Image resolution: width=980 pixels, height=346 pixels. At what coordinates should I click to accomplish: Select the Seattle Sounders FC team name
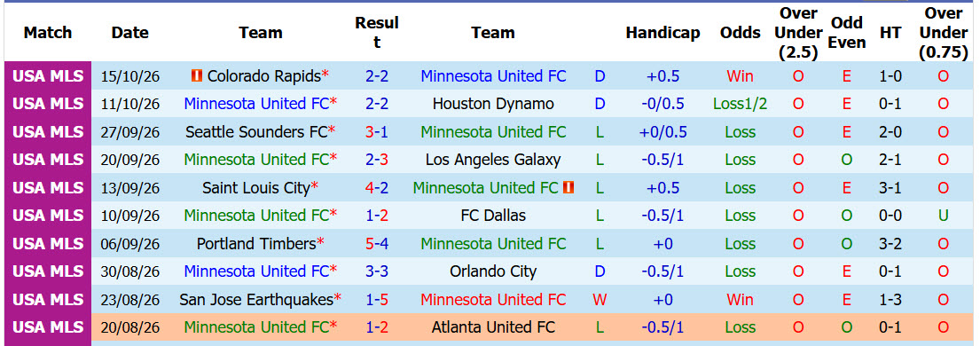click(x=256, y=132)
